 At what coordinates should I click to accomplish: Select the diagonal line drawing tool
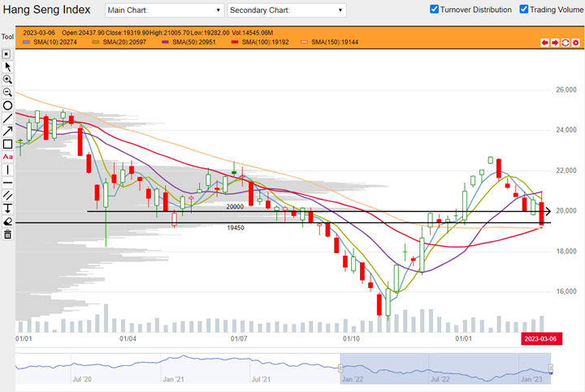[x=7, y=118]
